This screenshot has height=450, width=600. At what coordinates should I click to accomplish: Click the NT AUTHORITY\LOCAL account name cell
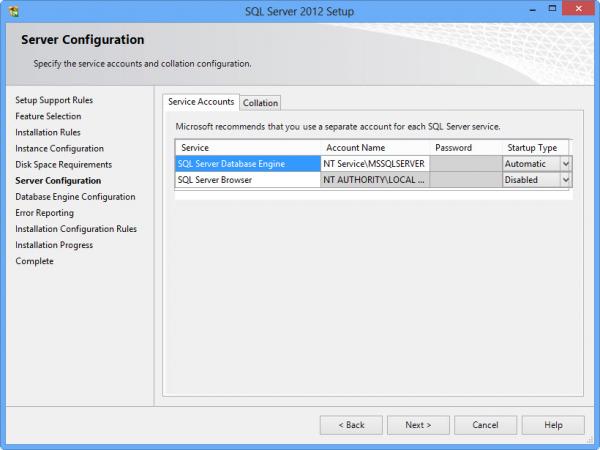pos(375,180)
